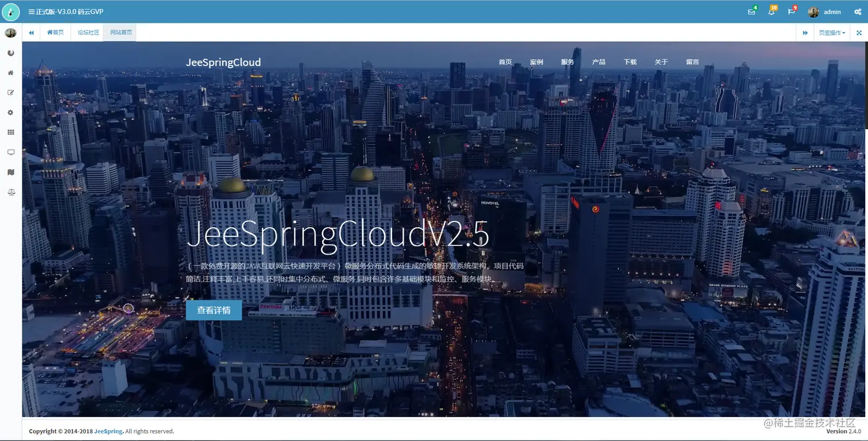
Task: Select the edit pencil icon in the sidebar
Action: [x=10, y=92]
